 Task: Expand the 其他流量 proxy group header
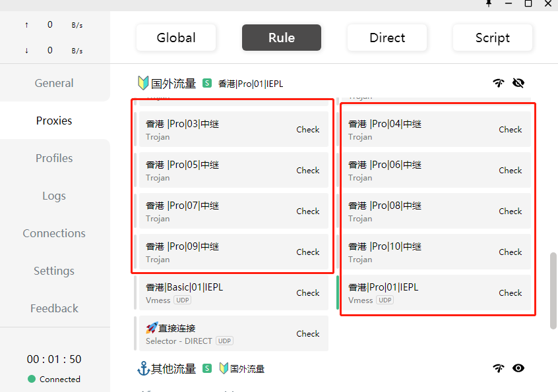pos(173,368)
